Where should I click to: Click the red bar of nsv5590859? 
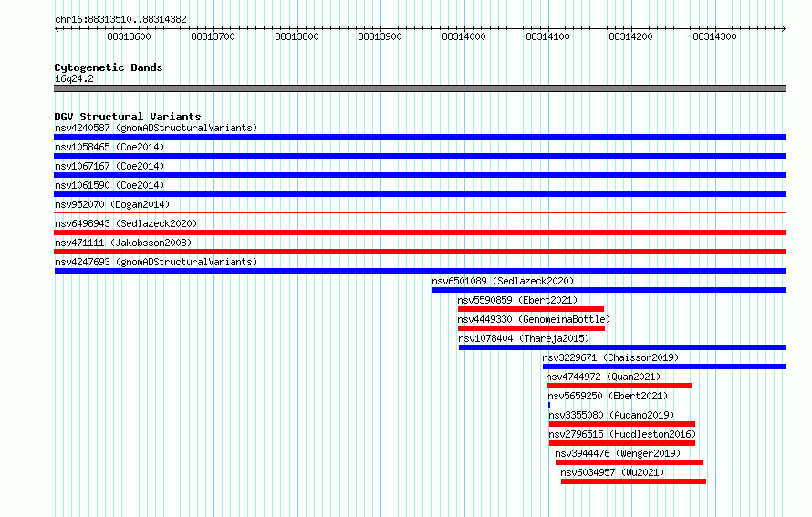(531, 309)
